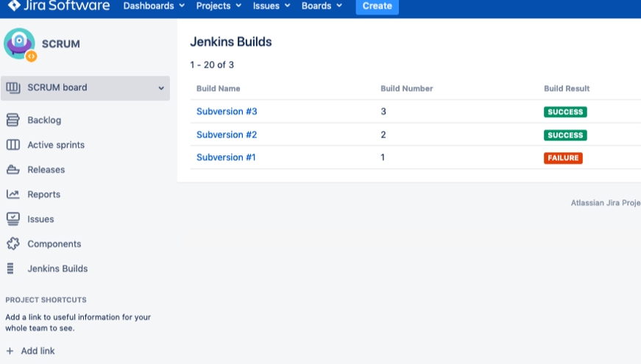Click the Jenkins Builds page heading
This screenshot has width=641, height=364.
coord(231,42)
